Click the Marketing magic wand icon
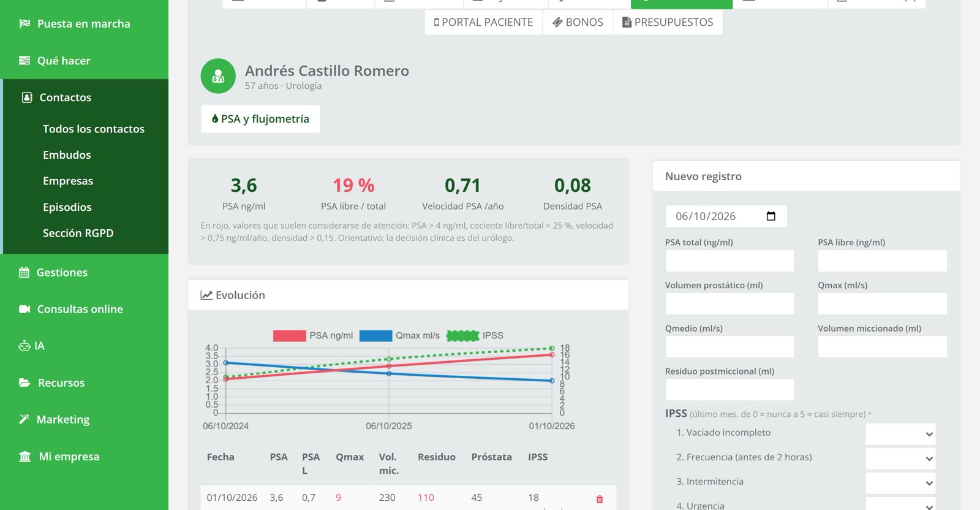Viewport: 980px width, 510px height. pos(24,419)
